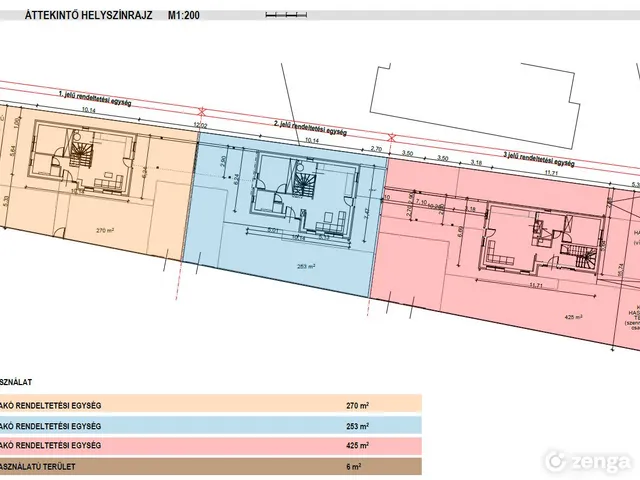Click the 425 m² label inside pink plot
The image size is (640, 480).
click(x=573, y=317)
